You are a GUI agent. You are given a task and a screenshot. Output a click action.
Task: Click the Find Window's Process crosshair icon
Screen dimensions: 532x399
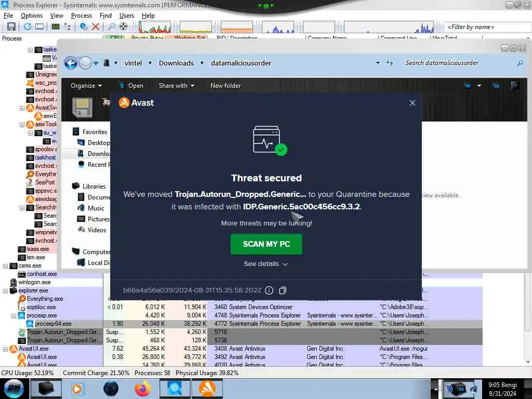coord(124,26)
